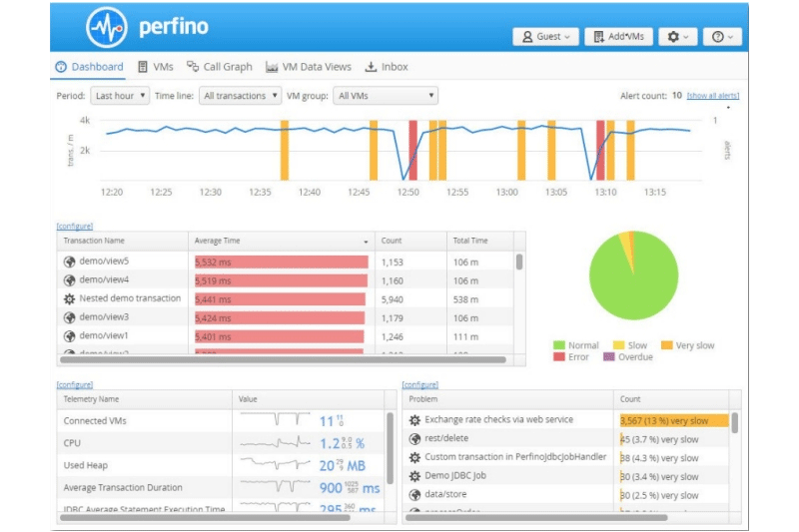Click the Error red legend swatch
The width and height of the screenshot is (799, 532).
tap(559, 357)
